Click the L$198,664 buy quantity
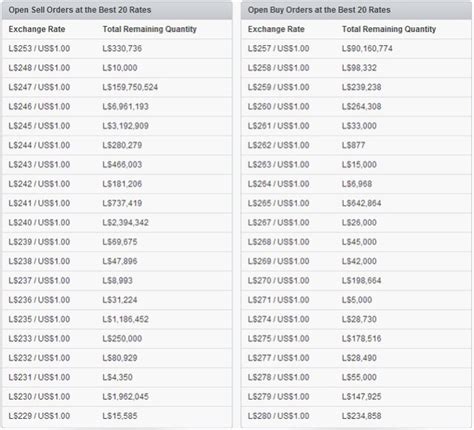Image resolution: width=474 pixels, height=430 pixels. (x=361, y=281)
